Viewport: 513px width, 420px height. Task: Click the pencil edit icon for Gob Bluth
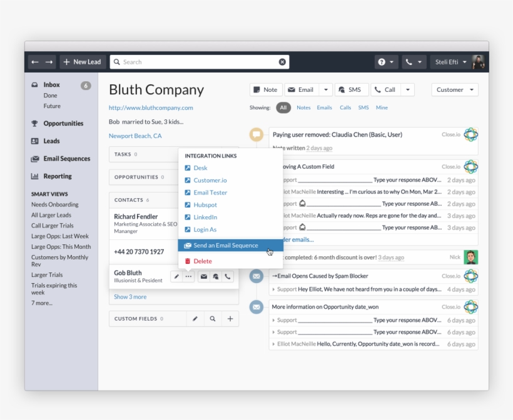(x=176, y=276)
